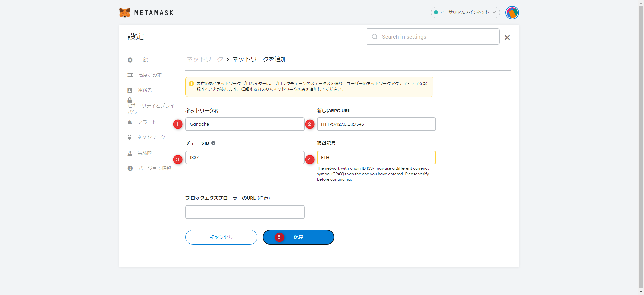Click the MetaMask fox logo
The image size is (644, 295).
tap(125, 13)
